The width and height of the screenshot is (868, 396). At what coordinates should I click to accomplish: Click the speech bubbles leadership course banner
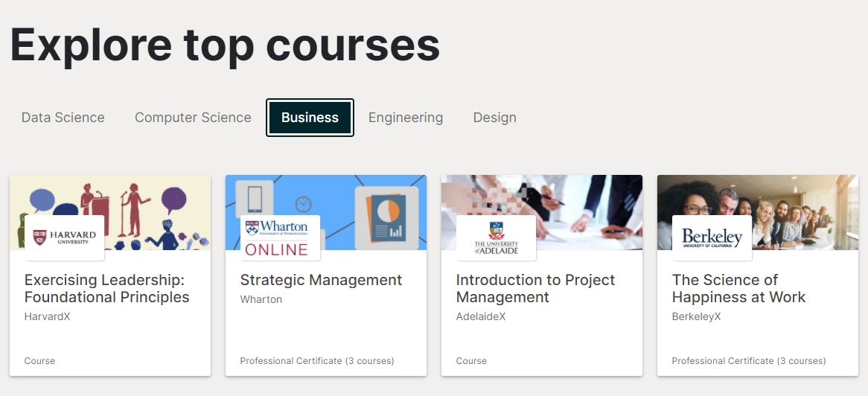click(x=110, y=213)
